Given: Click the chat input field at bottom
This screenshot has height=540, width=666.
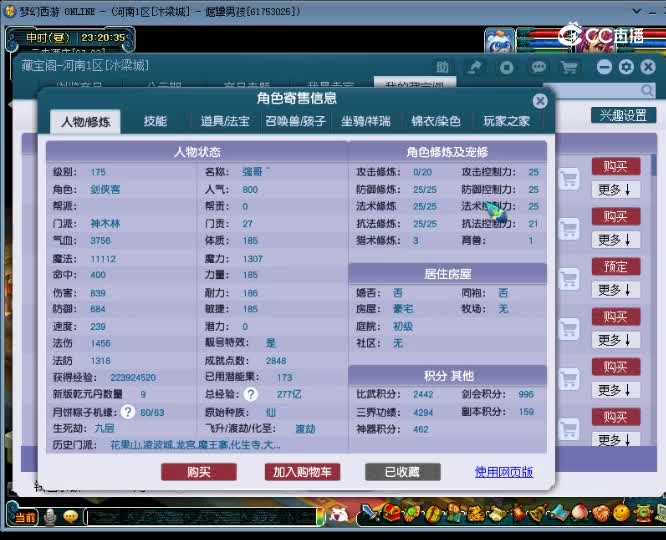Looking at the screenshot, I should point(200,517).
